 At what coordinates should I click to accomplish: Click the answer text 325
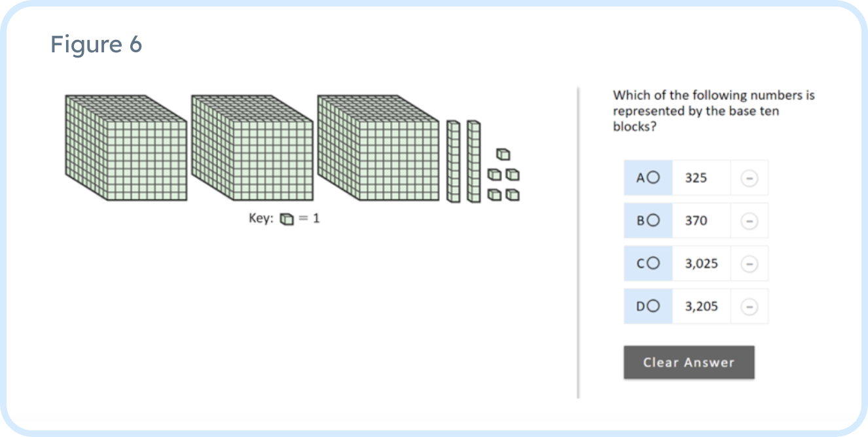[696, 178]
